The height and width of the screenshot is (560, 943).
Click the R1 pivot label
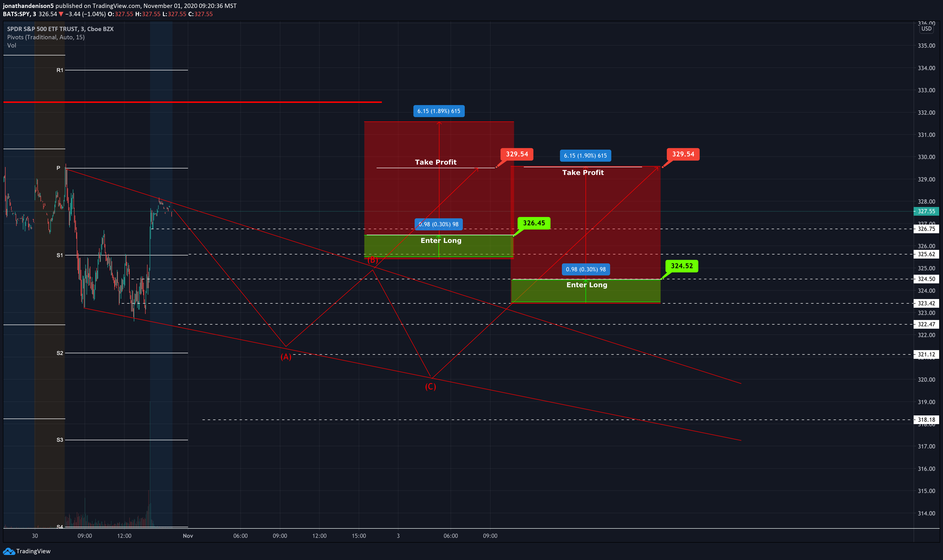[60, 70]
